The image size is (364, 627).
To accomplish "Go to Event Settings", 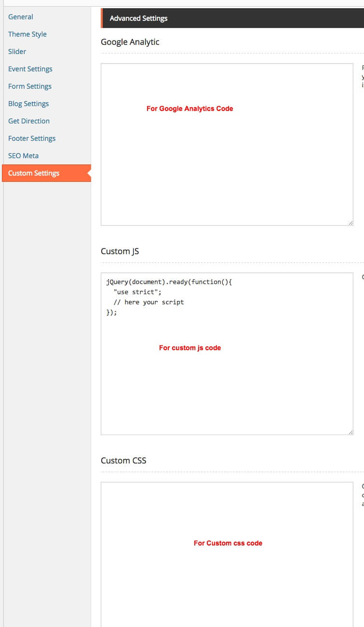I will pyautogui.click(x=30, y=69).
